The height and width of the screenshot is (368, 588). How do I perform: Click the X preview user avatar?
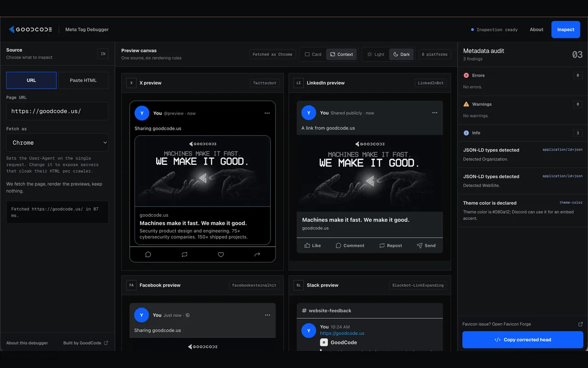coord(142,113)
